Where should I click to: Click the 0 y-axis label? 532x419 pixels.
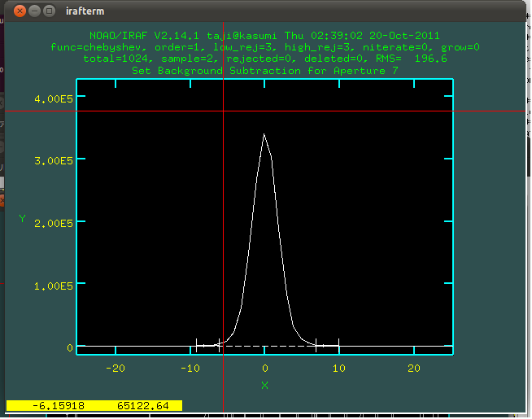tap(70, 348)
